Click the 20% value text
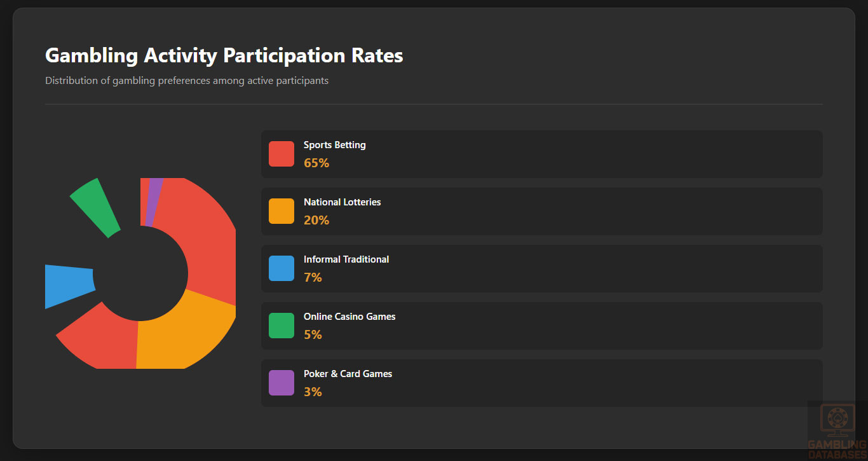Image resolution: width=868 pixels, height=461 pixels. tap(316, 220)
